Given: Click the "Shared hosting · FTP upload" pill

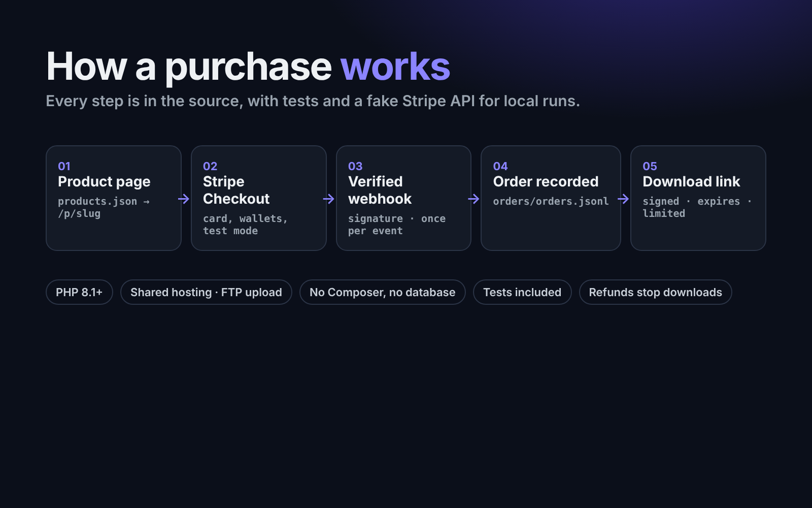Looking at the screenshot, I should (206, 292).
